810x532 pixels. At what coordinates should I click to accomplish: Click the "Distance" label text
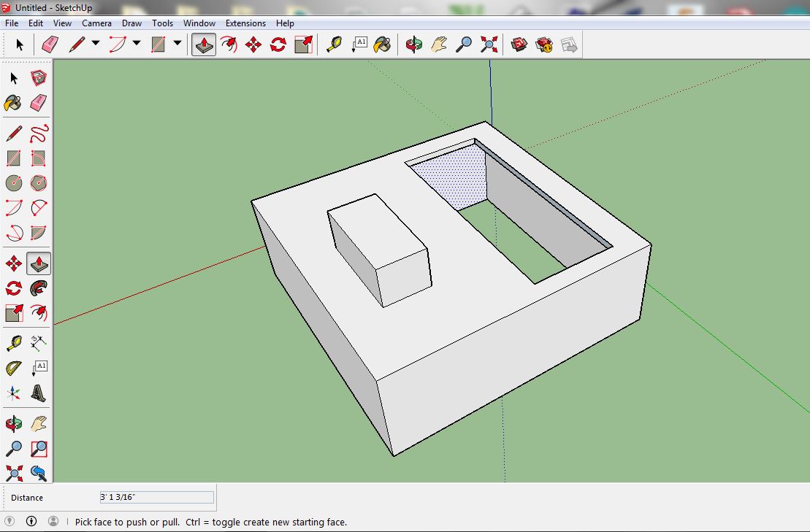tap(27, 498)
